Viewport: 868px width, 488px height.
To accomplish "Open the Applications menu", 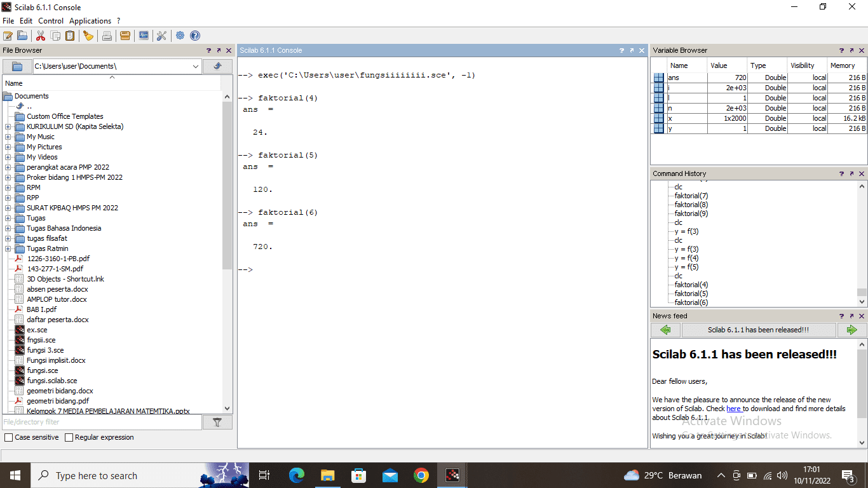I will point(90,21).
